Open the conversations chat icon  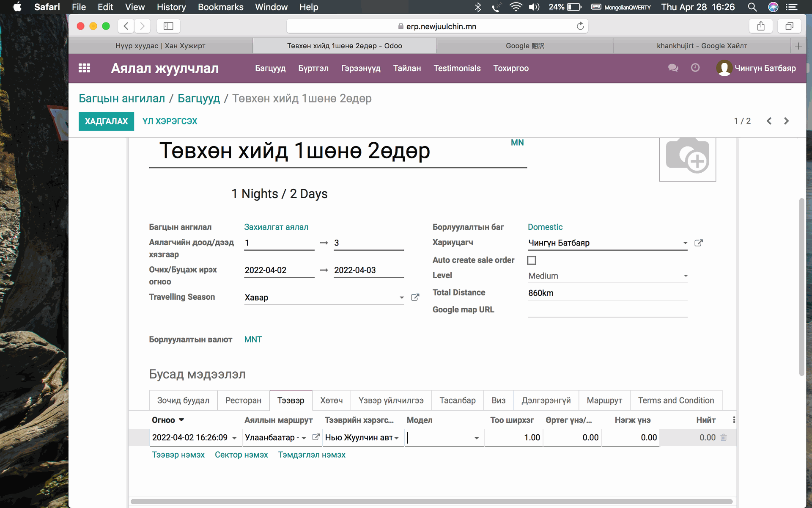click(x=673, y=68)
